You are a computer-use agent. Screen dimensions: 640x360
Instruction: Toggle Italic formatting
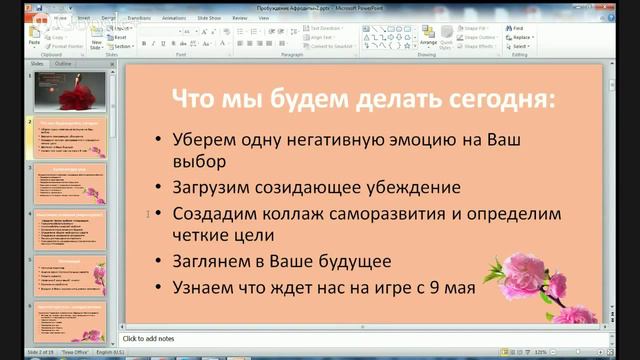tap(153, 43)
